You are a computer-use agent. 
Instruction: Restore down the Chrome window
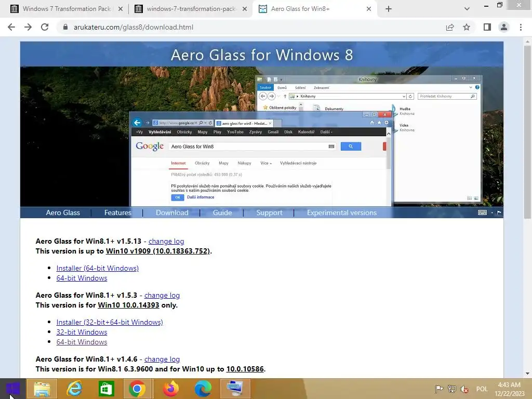pos(499,5)
